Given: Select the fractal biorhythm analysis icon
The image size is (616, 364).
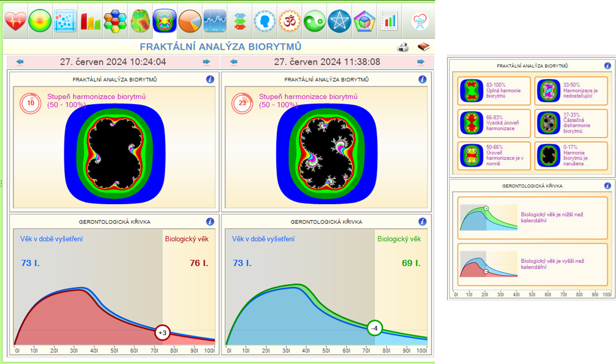Looking at the screenshot, I should pos(165,21).
